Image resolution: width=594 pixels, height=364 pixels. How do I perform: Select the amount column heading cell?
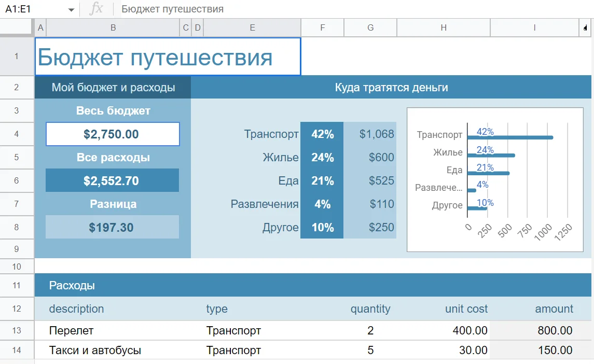[554, 309]
